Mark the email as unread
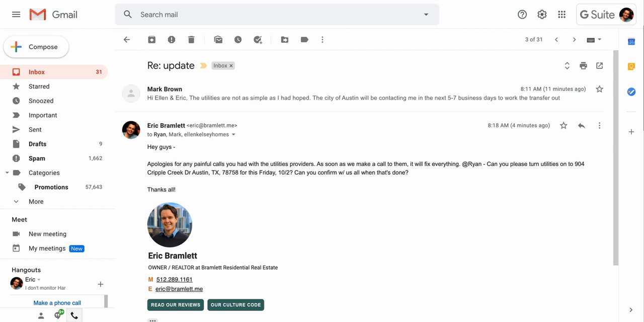Viewport: 644px width, 322px height. 218,40
